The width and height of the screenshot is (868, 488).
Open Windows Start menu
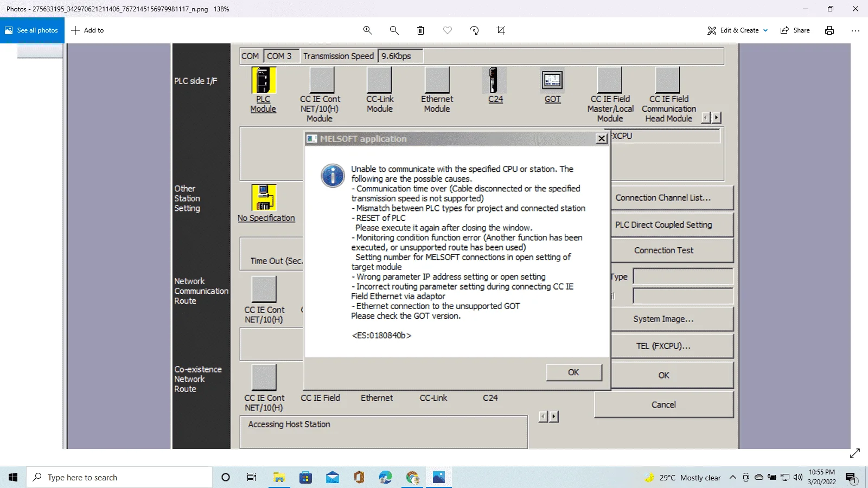[x=13, y=477]
